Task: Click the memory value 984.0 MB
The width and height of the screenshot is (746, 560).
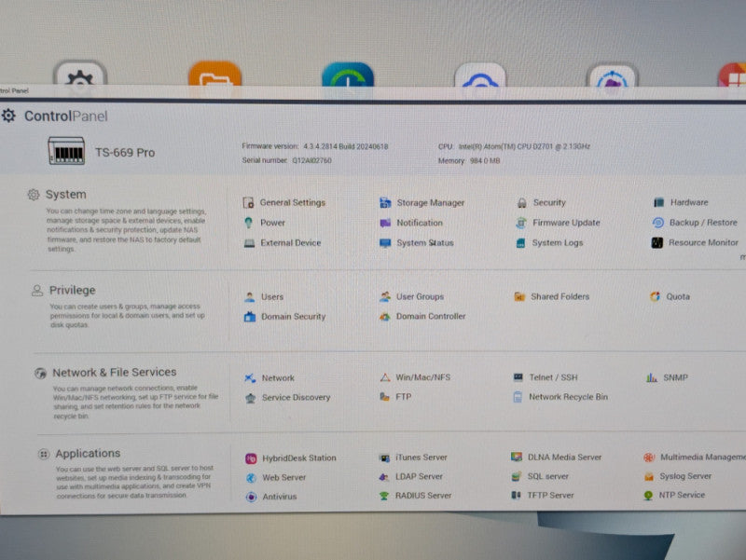Action: tap(485, 160)
